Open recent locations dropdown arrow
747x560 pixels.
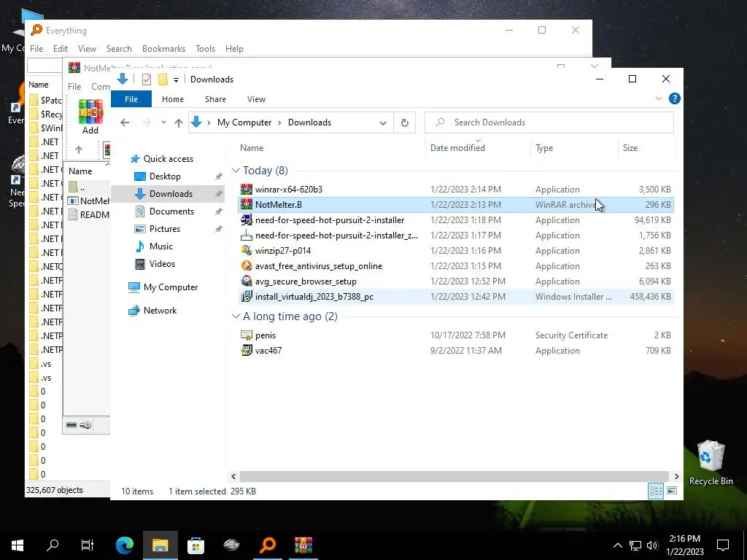163,122
